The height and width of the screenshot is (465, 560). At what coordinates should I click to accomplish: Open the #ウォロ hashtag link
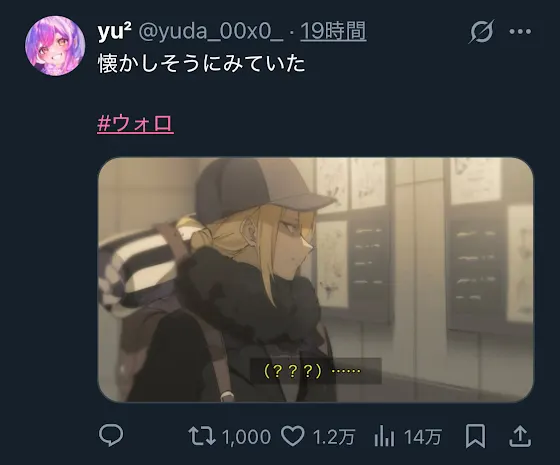[135, 124]
